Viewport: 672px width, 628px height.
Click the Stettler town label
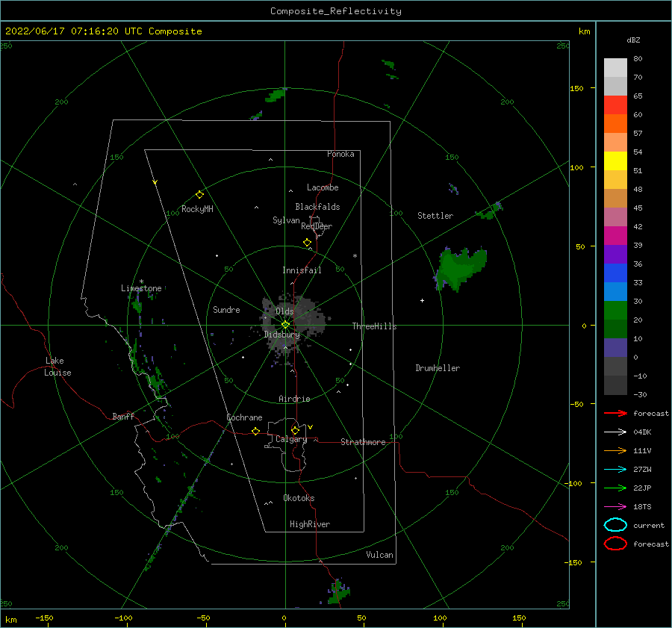pyautogui.click(x=435, y=216)
